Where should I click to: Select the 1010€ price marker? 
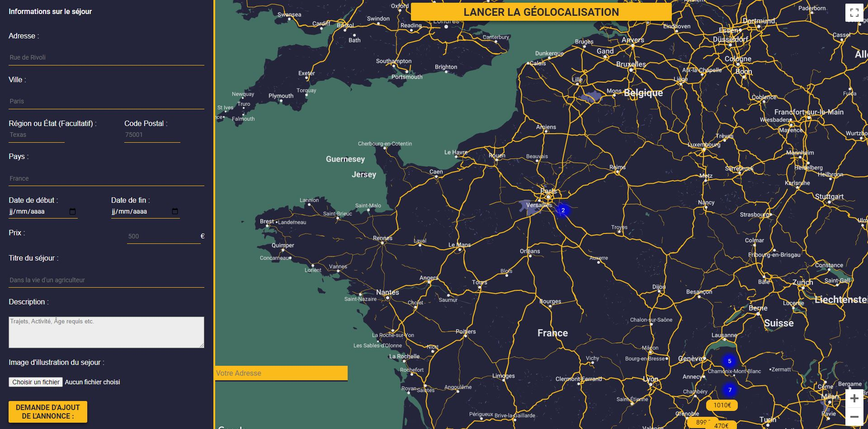[722, 405]
